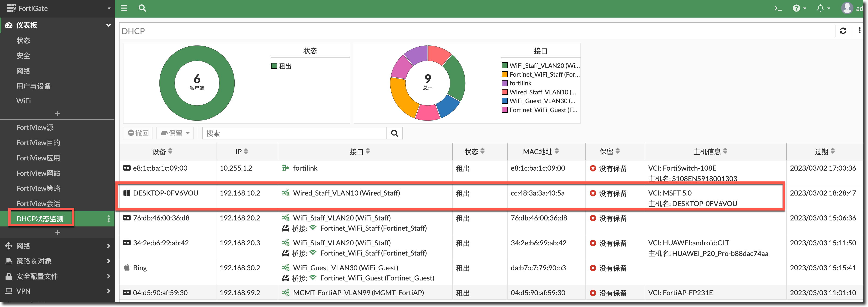
Task: Click three-dot menu beside DHCP状态监测
Action: coord(108,219)
